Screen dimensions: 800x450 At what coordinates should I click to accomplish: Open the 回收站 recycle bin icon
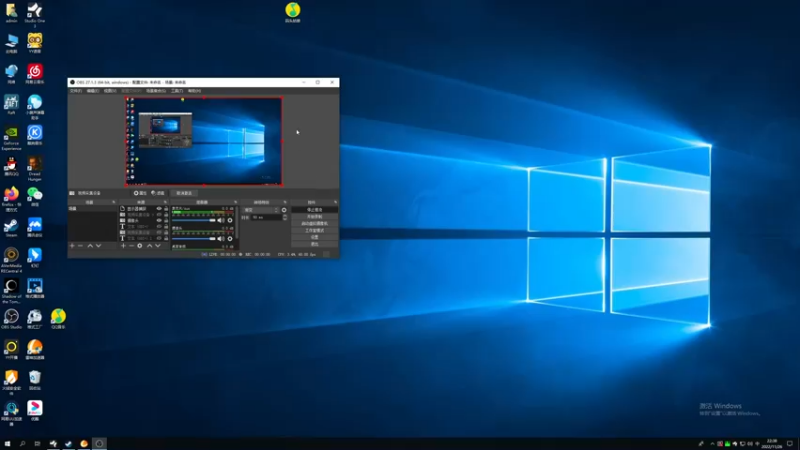point(35,380)
